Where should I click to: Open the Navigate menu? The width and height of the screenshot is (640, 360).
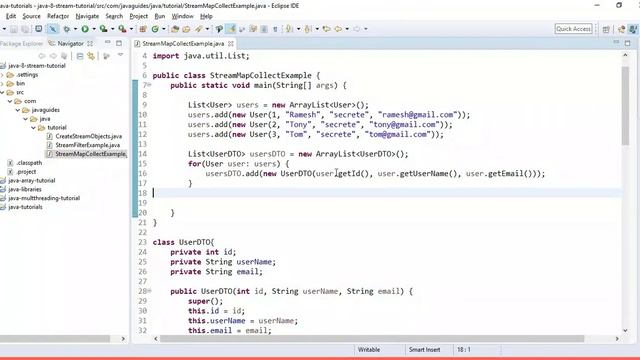click(x=87, y=16)
